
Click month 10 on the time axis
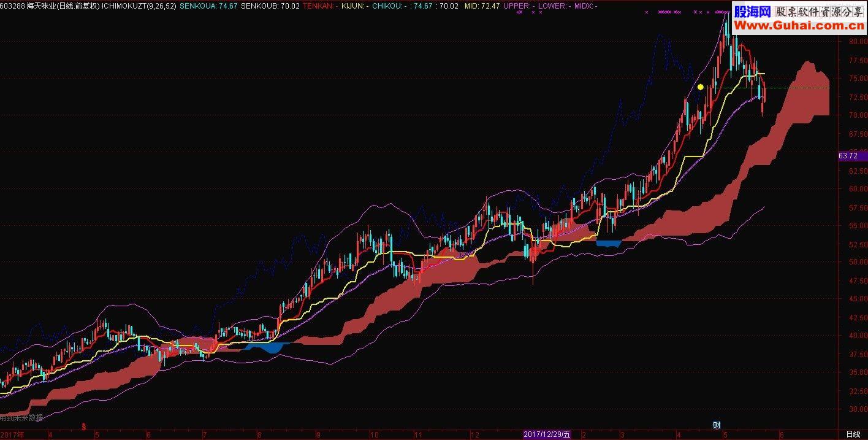(373, 434)
